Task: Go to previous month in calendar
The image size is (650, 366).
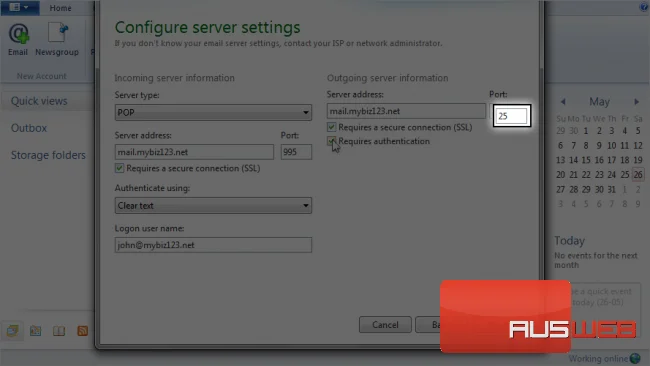Action: (x=563, y=102)
